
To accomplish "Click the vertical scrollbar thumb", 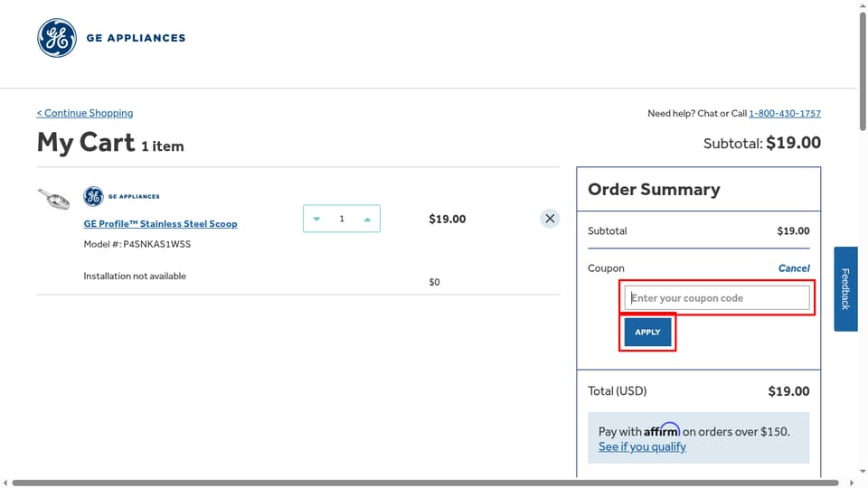I will click(x=863, y=70).
